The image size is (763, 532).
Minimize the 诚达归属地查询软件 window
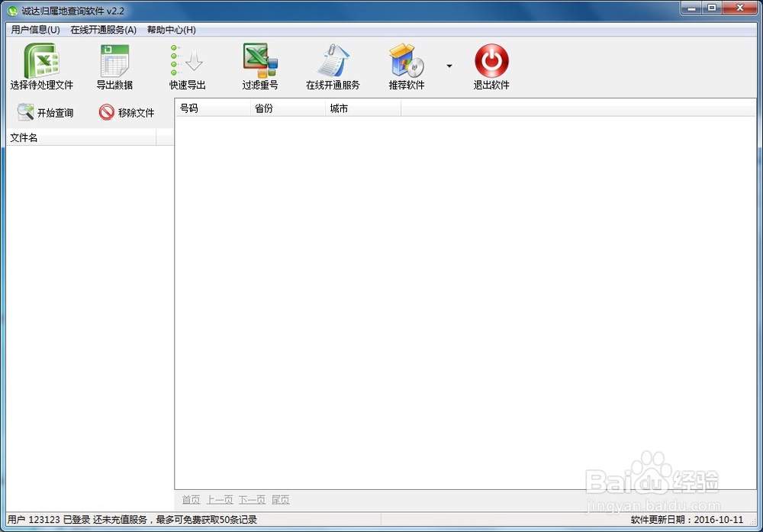[691, 8]
